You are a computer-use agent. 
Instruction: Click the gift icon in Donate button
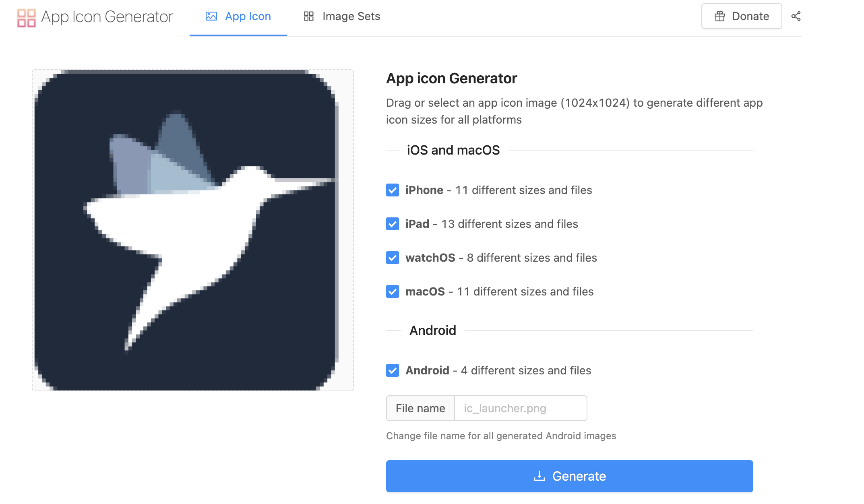pyautogui.click(x=720, y=16)
